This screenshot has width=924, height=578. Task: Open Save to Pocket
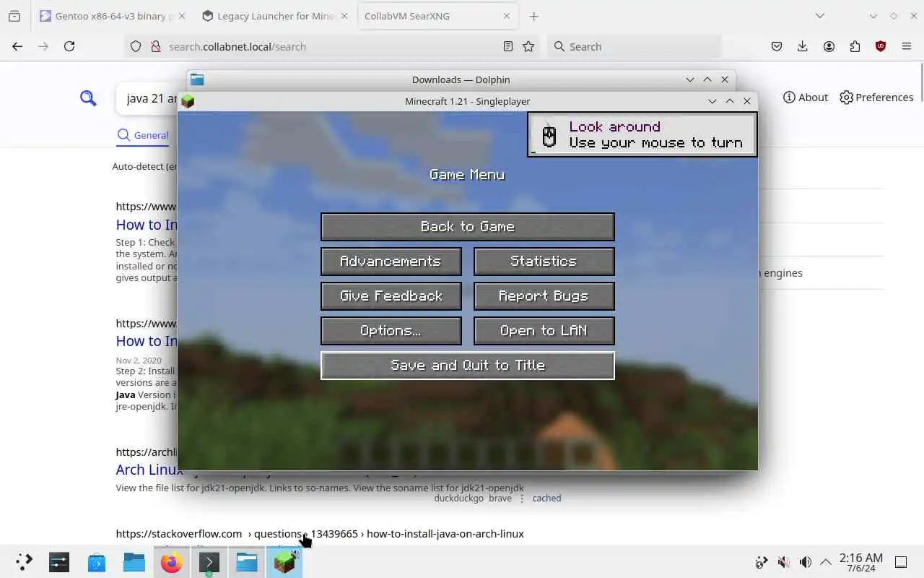tap(777, 46)
